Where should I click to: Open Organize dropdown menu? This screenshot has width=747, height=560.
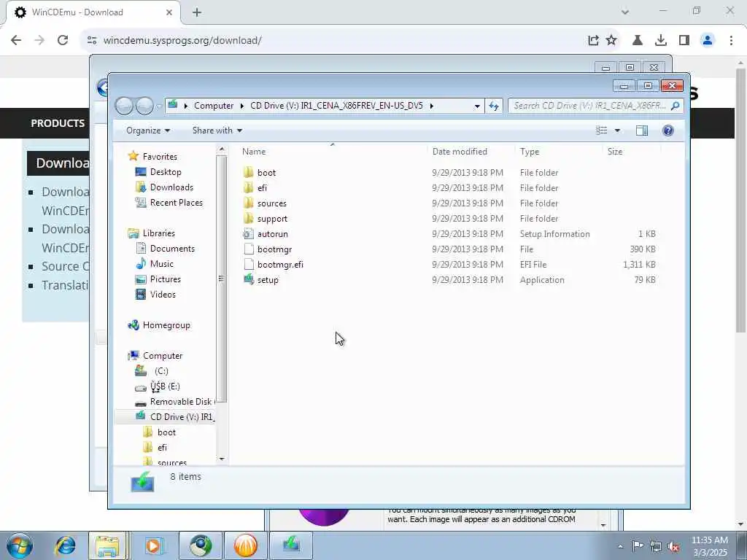147,131
